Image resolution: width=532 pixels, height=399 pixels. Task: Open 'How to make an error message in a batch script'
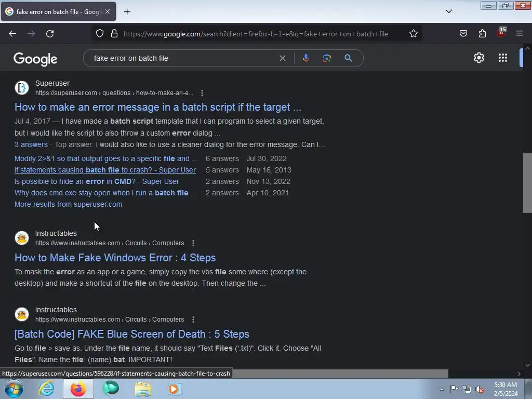coord(158,107)
